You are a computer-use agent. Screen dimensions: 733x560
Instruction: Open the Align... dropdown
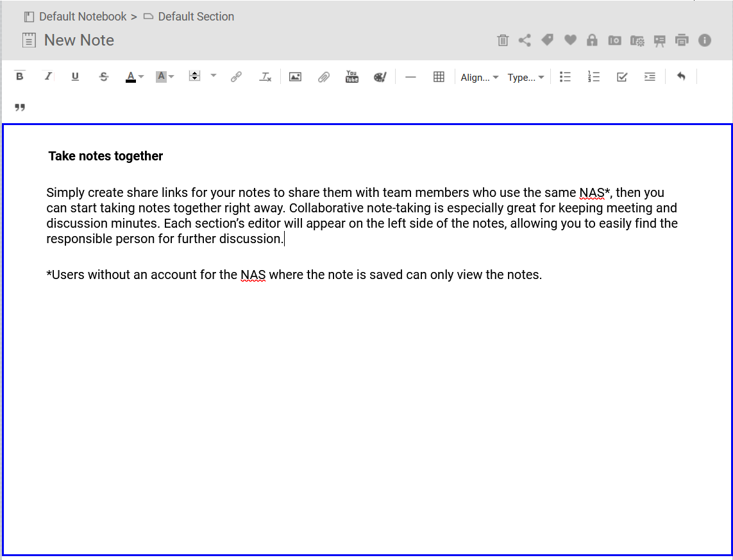tap(480, 77)
